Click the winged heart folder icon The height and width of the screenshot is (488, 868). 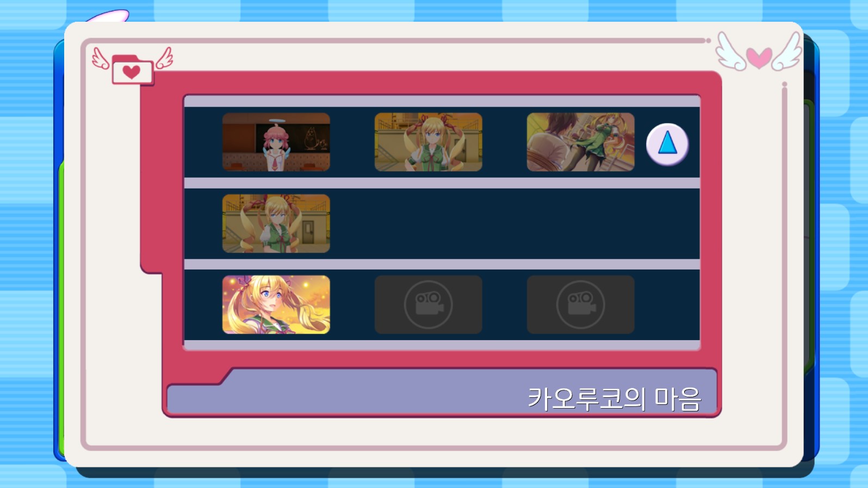pyautogui.click(x=132, y=66)
